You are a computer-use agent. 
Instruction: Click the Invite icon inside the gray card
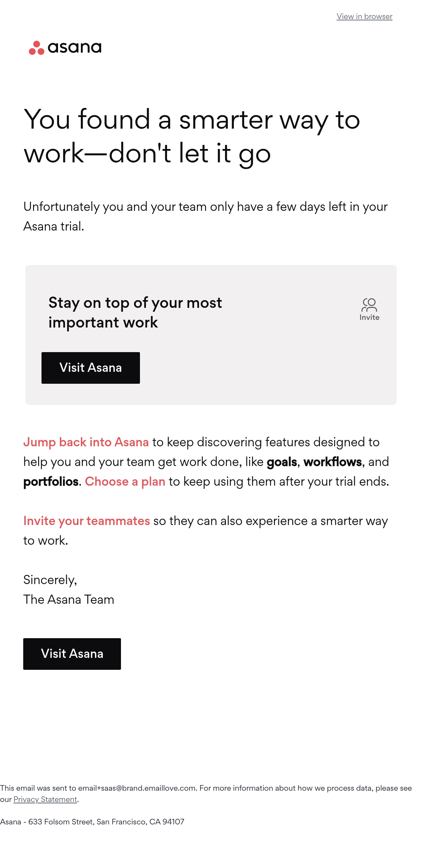pyautogui.click(x=369, y=306)
